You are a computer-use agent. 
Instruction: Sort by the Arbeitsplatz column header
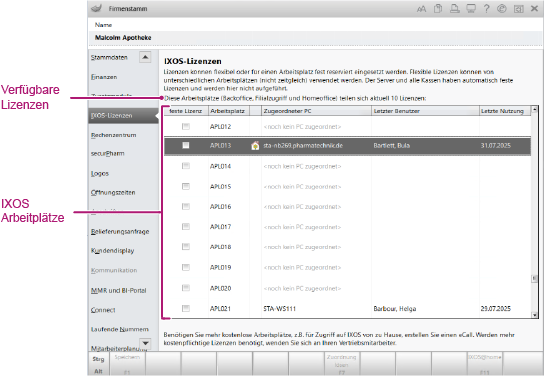tap(229, 111)
